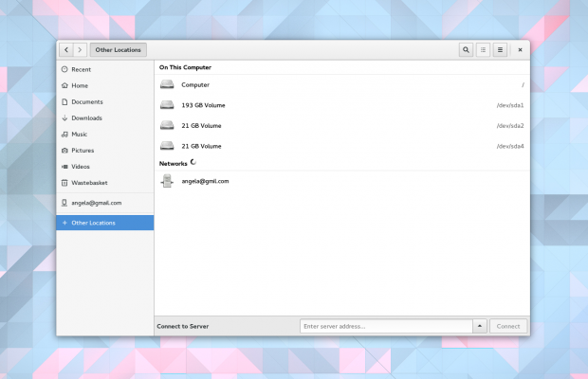Click the page icon beside Documents
Viewport: 588px width, 379px height.
coord(64,102)
